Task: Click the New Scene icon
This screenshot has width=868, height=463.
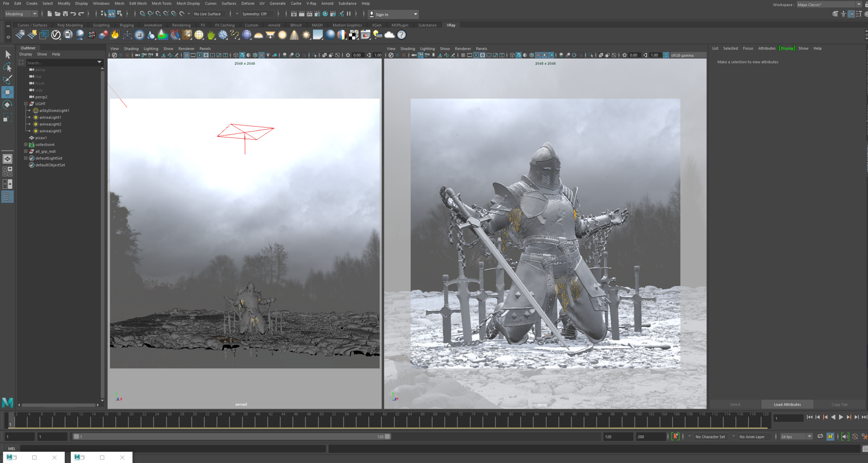Action: pyautogui.click(x=49, y=14)
